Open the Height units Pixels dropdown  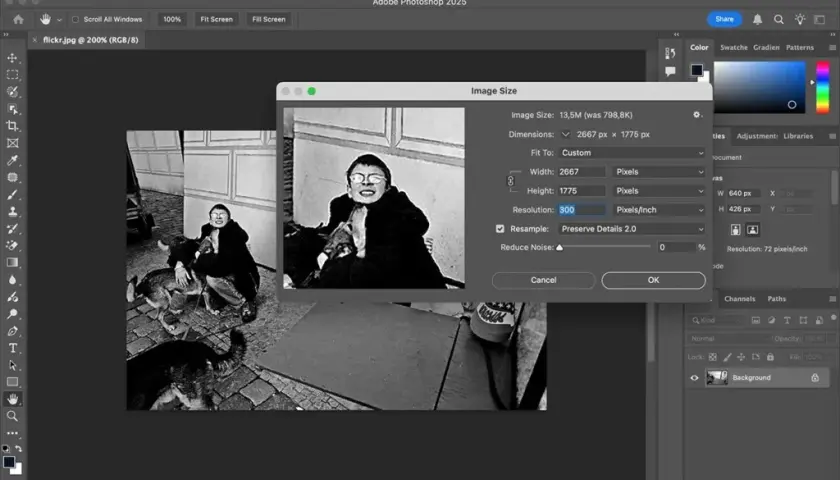(x=659, y=191)
